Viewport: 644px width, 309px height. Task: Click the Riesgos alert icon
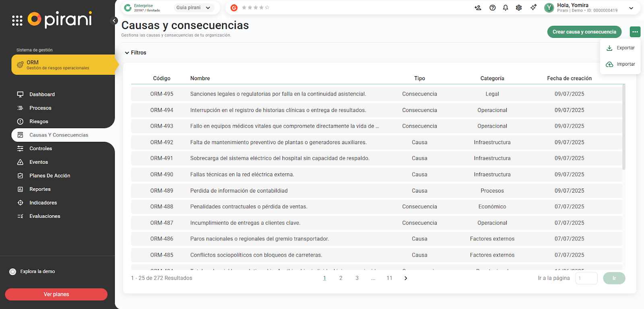(x=20, y=121)
